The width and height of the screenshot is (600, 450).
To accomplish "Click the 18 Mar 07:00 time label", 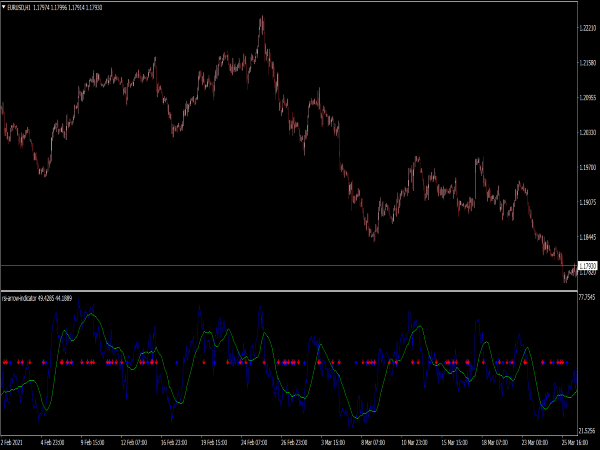I will (x=495, y=443).
